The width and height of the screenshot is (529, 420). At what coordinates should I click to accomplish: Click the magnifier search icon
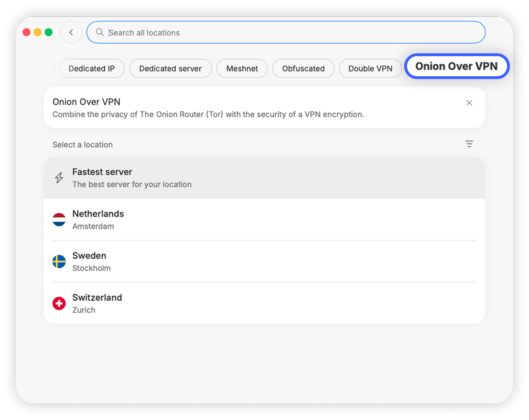100,32
